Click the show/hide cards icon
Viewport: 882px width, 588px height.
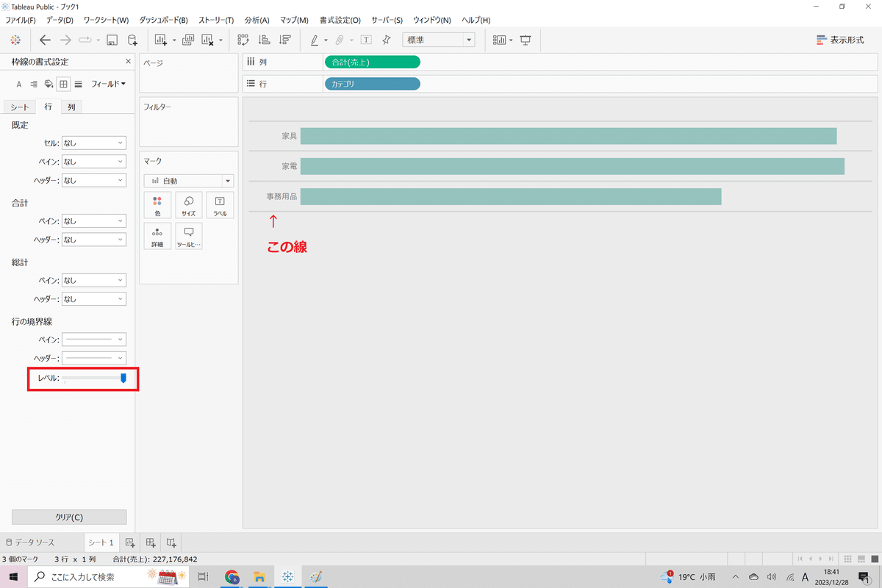(499, 40)
